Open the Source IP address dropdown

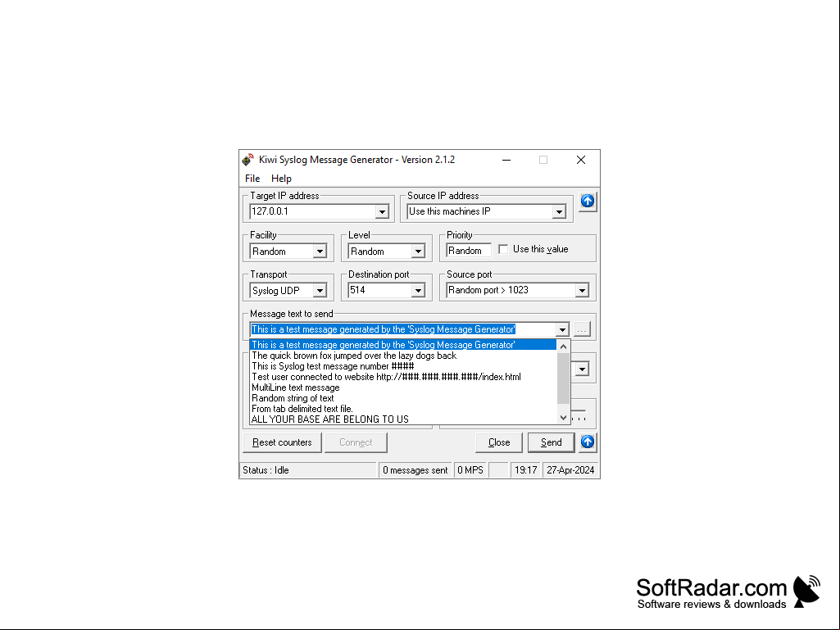559,211
